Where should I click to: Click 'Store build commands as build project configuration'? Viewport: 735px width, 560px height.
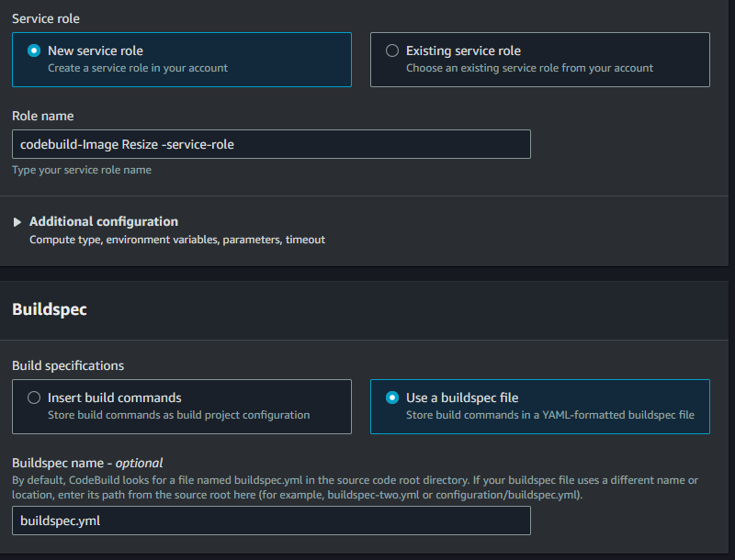178,415
